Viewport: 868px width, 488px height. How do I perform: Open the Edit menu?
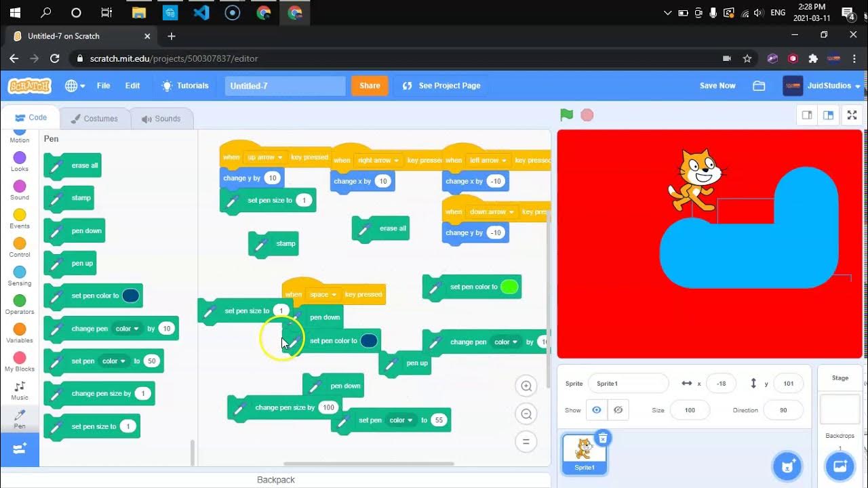click(x=132, y=85)
